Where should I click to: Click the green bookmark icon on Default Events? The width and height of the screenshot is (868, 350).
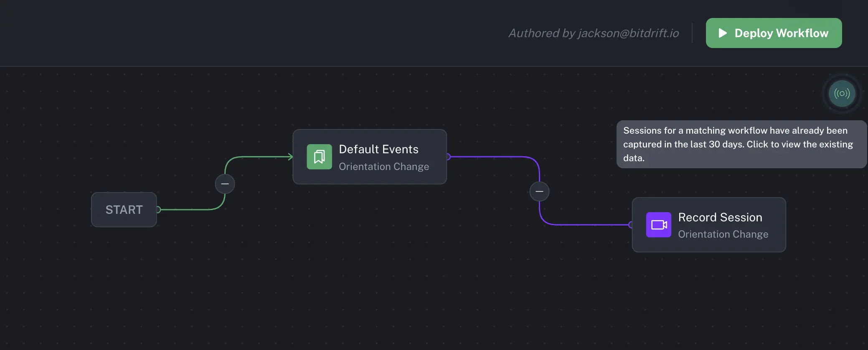tap(319, 157)
